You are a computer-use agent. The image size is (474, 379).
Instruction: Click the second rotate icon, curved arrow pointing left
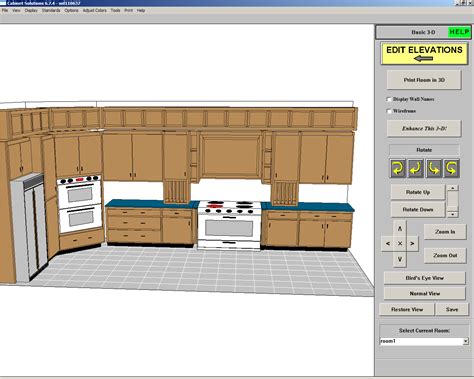(x=416, y=168)
